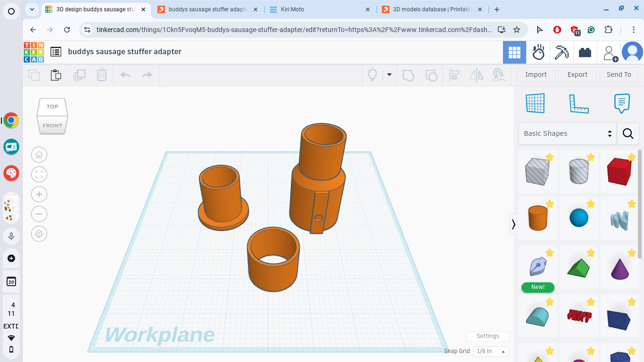This screenshot has width=644, height=362.
Task: Expand the browser tab search dropdown
Action: (x=32, y=9)
